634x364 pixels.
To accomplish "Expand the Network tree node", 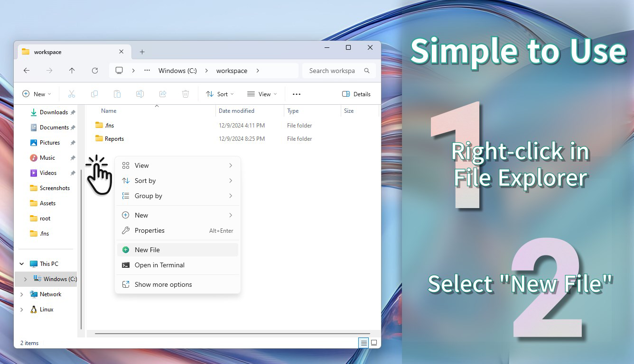I will pos(22,294).
